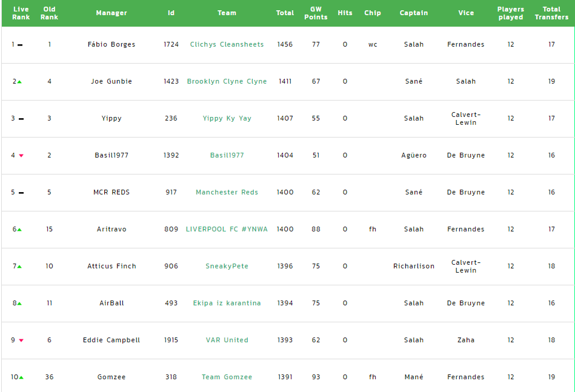Click the green up arrow beside rank 2
Viewport: 575px width, 392px height.
[19, 82]
